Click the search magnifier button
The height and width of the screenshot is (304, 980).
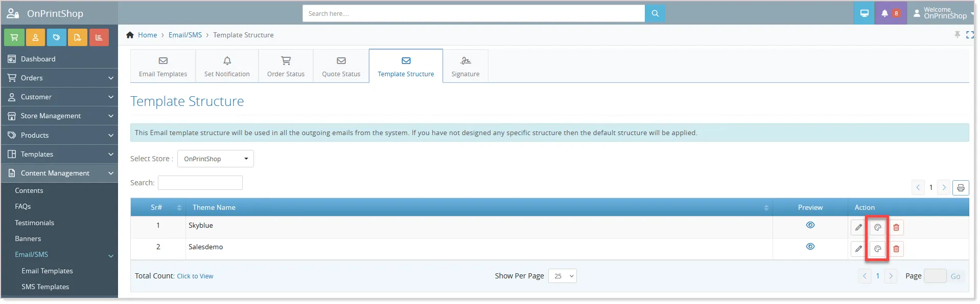[x=655, y=14]
